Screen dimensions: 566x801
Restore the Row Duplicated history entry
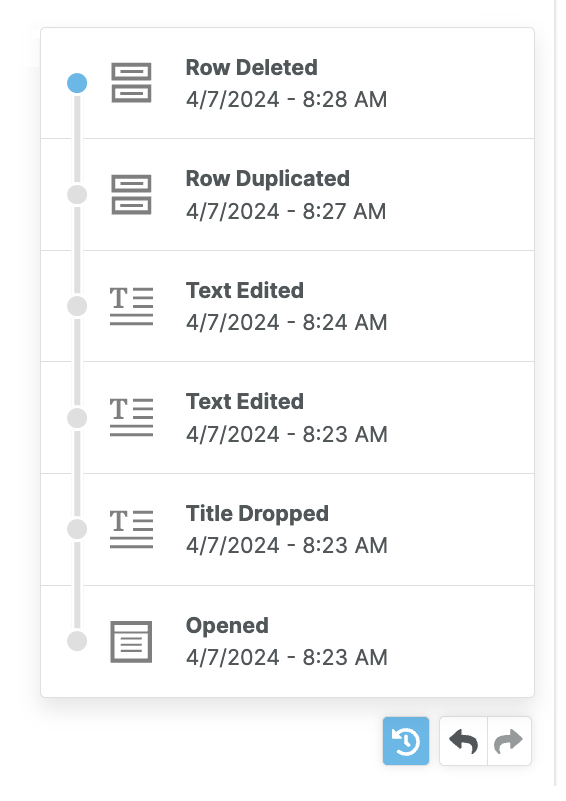(288, 195)
